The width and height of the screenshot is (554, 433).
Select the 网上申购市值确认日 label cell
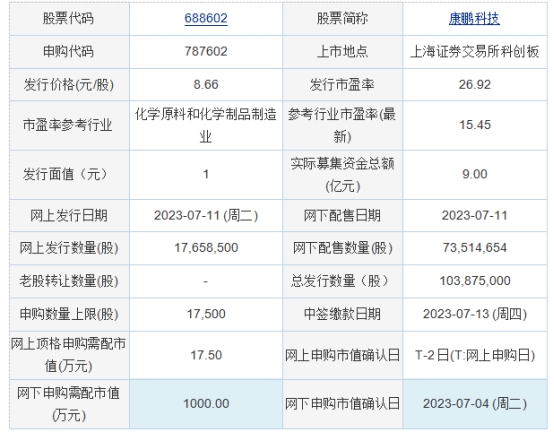(x=342, y=355)
